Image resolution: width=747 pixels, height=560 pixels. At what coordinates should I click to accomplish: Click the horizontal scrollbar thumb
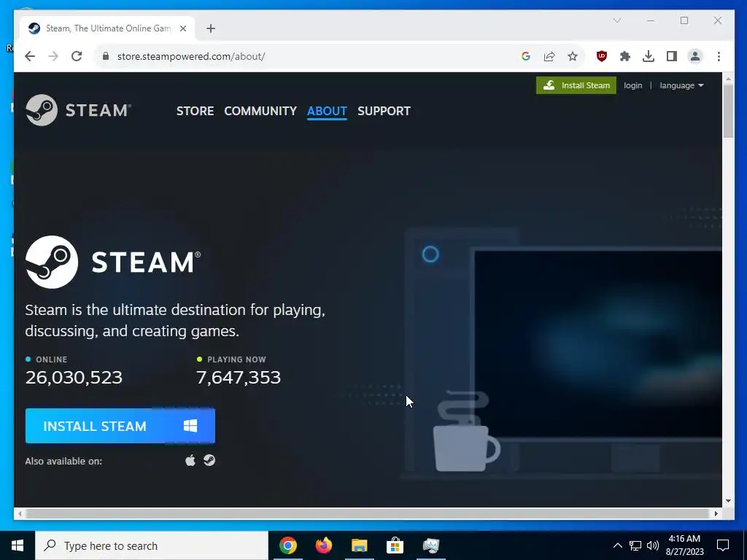[368, 513]
